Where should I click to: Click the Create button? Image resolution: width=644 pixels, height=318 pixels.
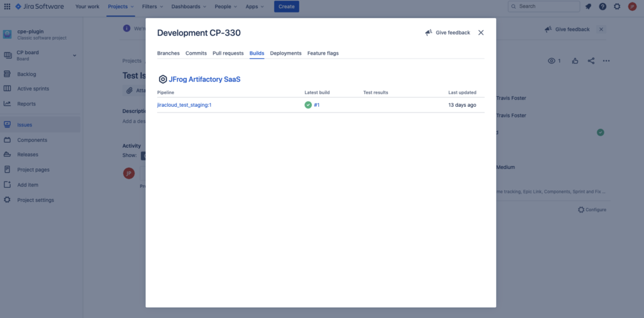click(286, 6)
